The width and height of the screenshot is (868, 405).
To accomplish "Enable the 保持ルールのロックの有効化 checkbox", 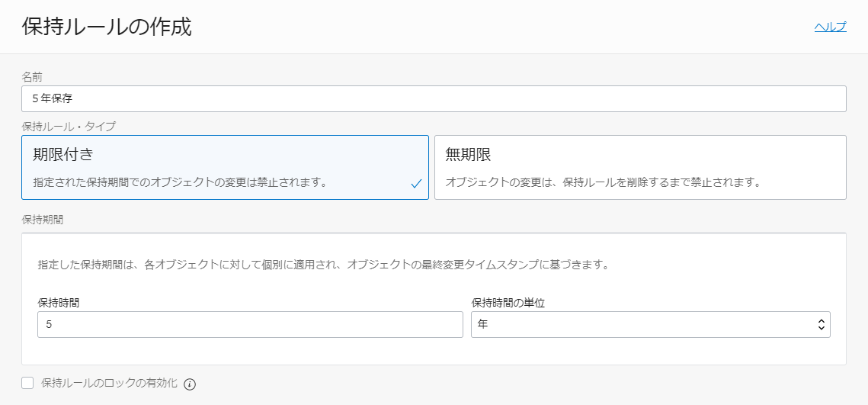I will tap(27, 383).
